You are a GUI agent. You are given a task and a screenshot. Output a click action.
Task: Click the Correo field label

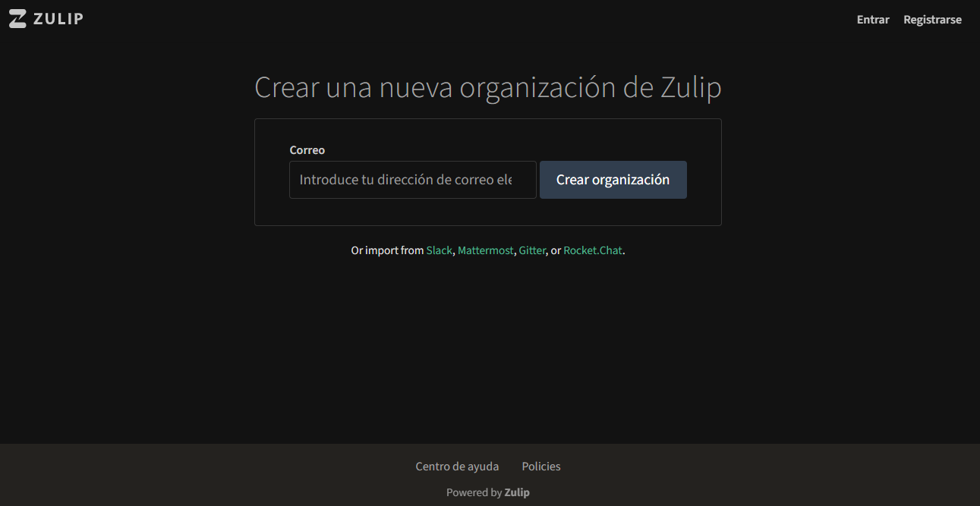(307, 150)
